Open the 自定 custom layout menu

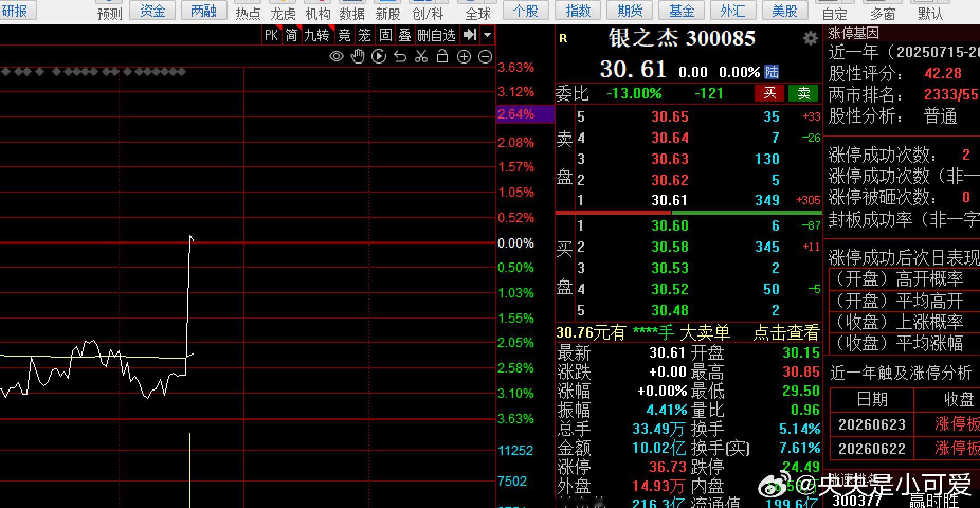point(834,13)
